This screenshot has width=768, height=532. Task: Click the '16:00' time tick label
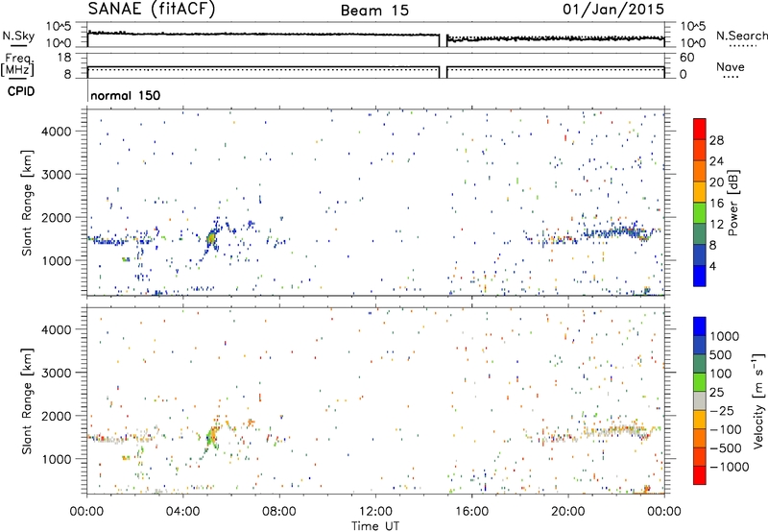tap(471, 512)
